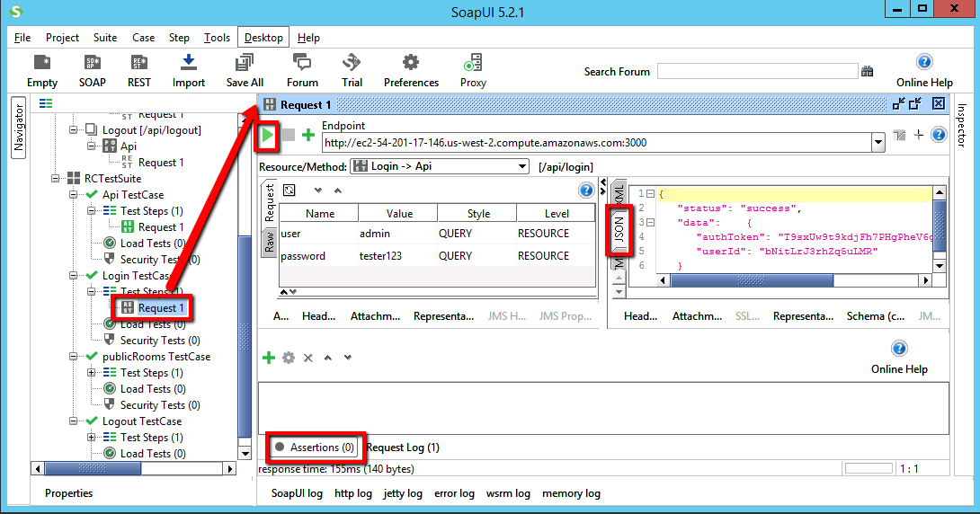Add new endpoint with green plus
980x514 pixels.
pos(308,135)
